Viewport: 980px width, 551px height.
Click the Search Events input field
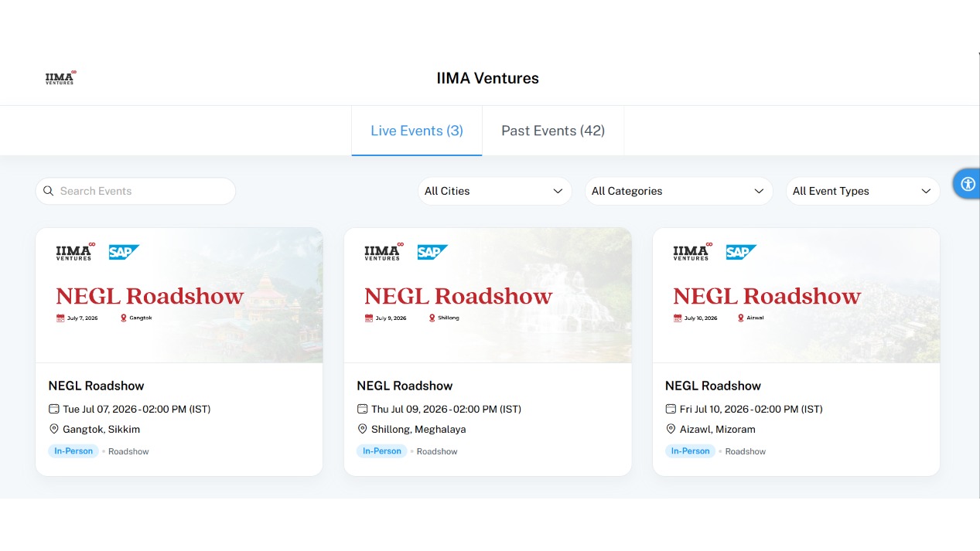tap(135, 191)
